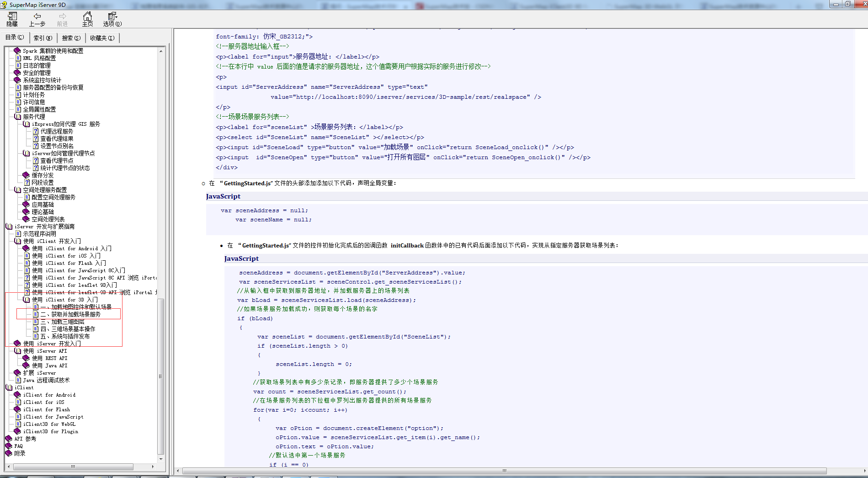Switch to the 目录 tab
Viewport: 868px width, 478px height.
(x=15, y=38)
